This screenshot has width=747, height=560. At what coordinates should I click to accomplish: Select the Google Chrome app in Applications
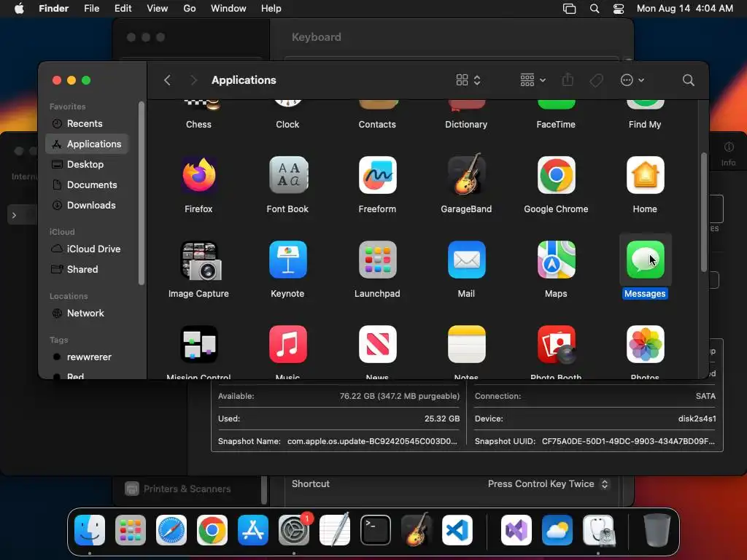point(556,175)
